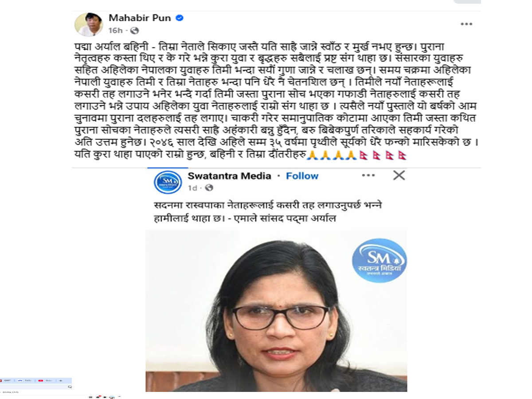Switch to the YouTube browser tab
Screen dimensions: 532x399
coord(45,380)
